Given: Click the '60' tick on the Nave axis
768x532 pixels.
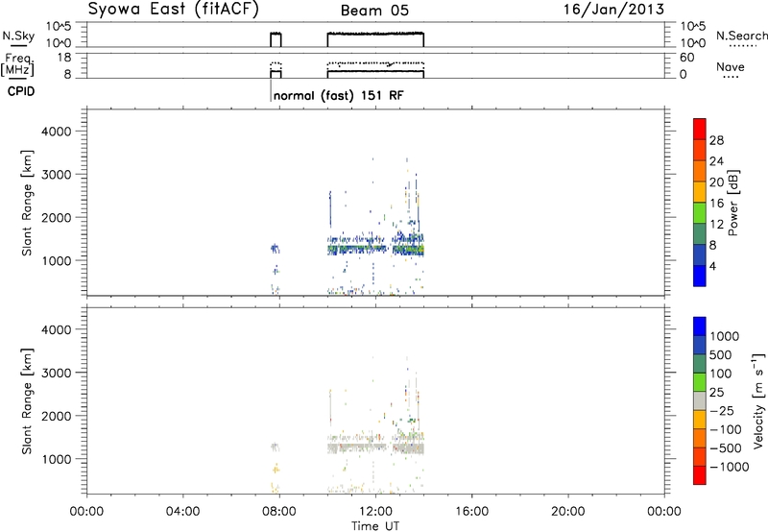Looking at the screenshot, I should 686,58.
